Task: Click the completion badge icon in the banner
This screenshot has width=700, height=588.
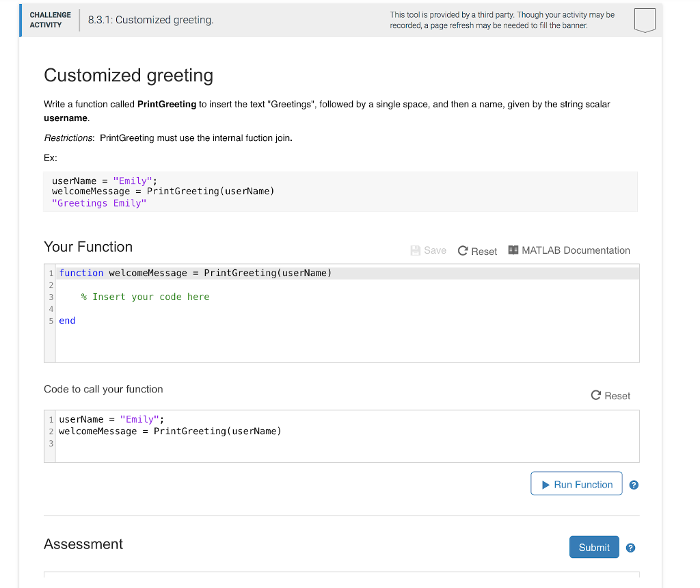Action: (x=644, y=20)
